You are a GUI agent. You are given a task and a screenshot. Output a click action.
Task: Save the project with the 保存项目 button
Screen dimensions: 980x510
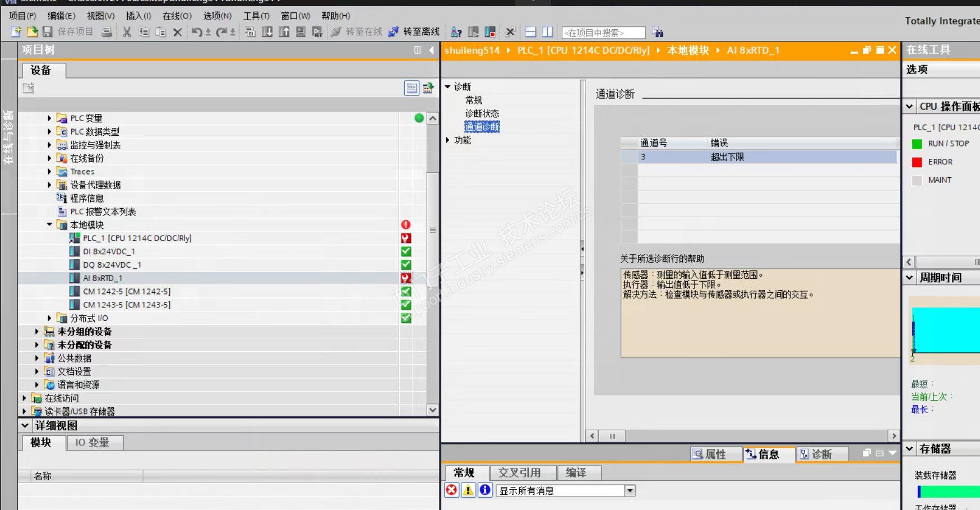(68, 32)
